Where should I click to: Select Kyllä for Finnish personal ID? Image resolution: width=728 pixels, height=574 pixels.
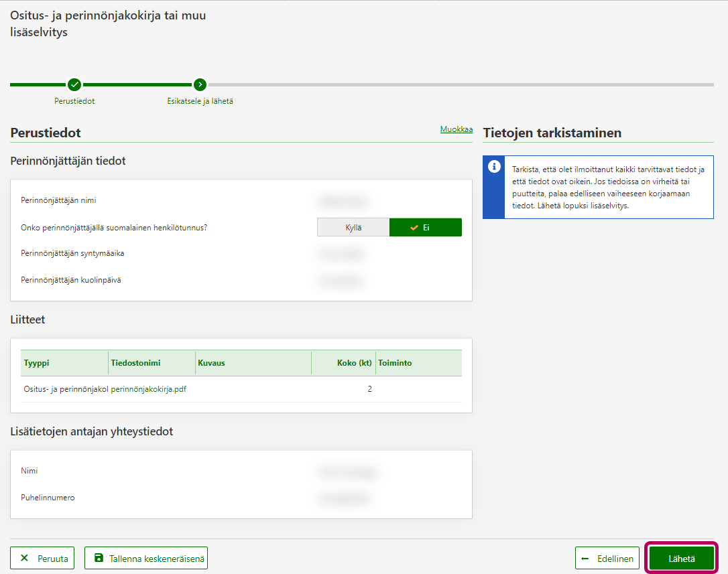(353, 228)
